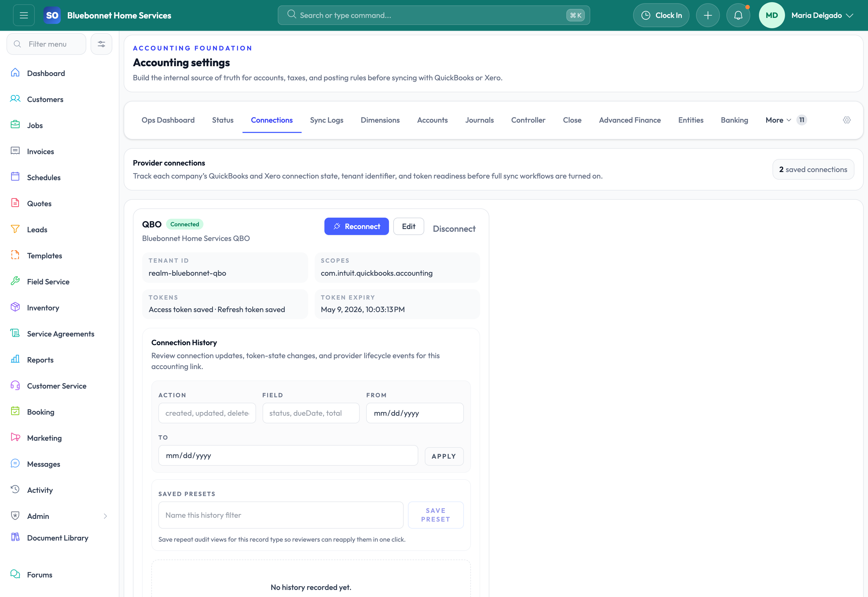Click the APPLY filter button
868x597 pixels.
(444, 456)
